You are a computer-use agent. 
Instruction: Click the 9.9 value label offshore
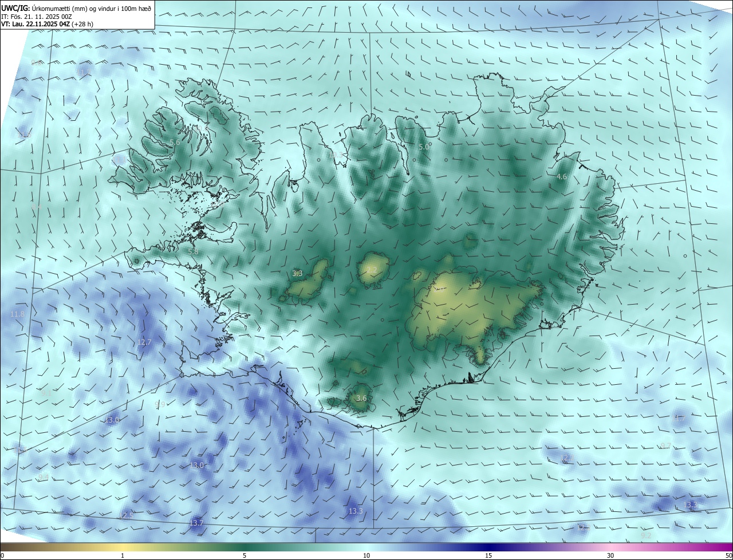click(x=160, y=405)
